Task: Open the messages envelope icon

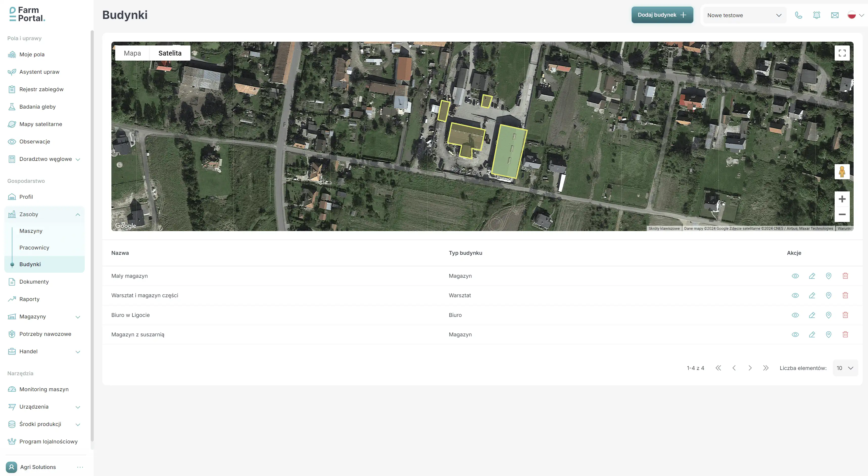Action: [x=835, y=15]
